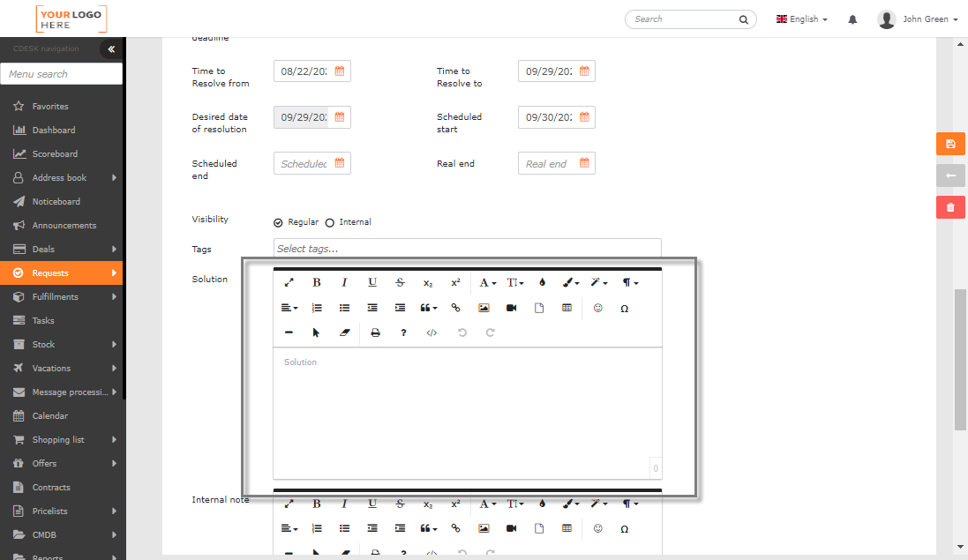The height and width of the screenshot is (560, 968).
Task: Insert special character omega in Solution editor
Action: click(624, 309)
